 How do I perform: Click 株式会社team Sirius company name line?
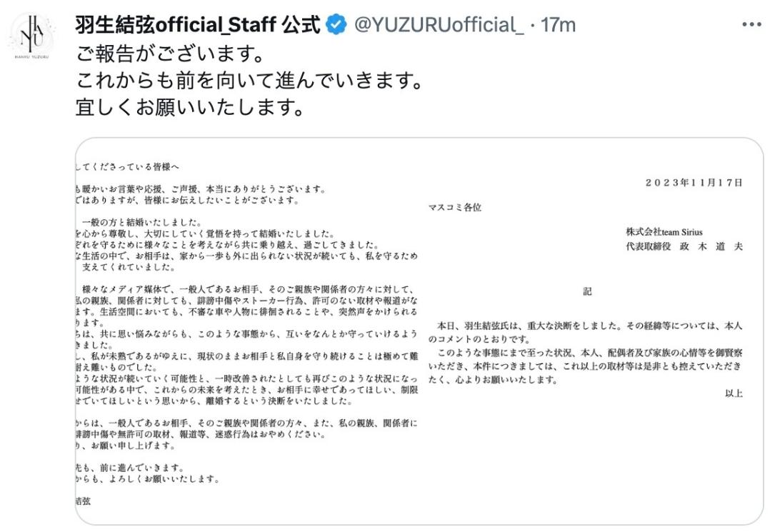(x=664, y=231)
